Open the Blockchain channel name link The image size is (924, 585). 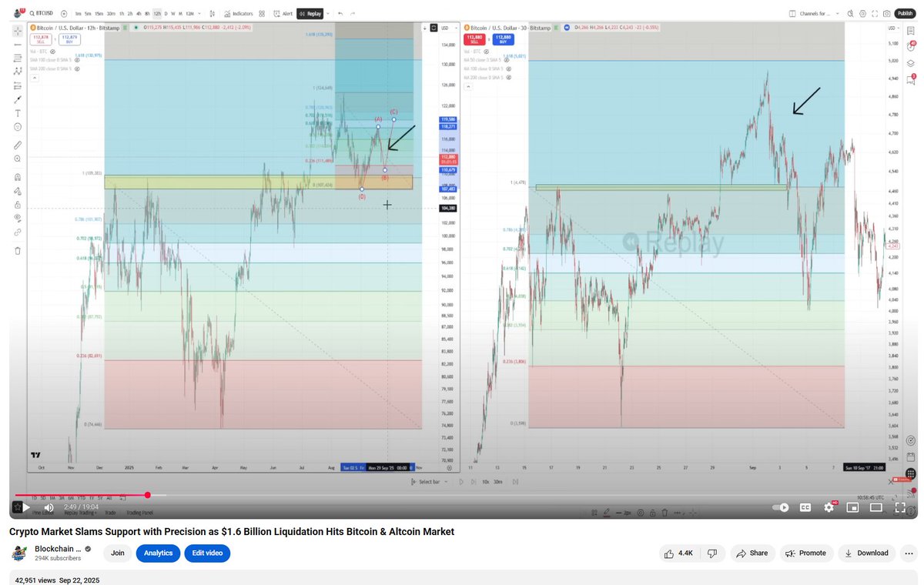point(58,549)
